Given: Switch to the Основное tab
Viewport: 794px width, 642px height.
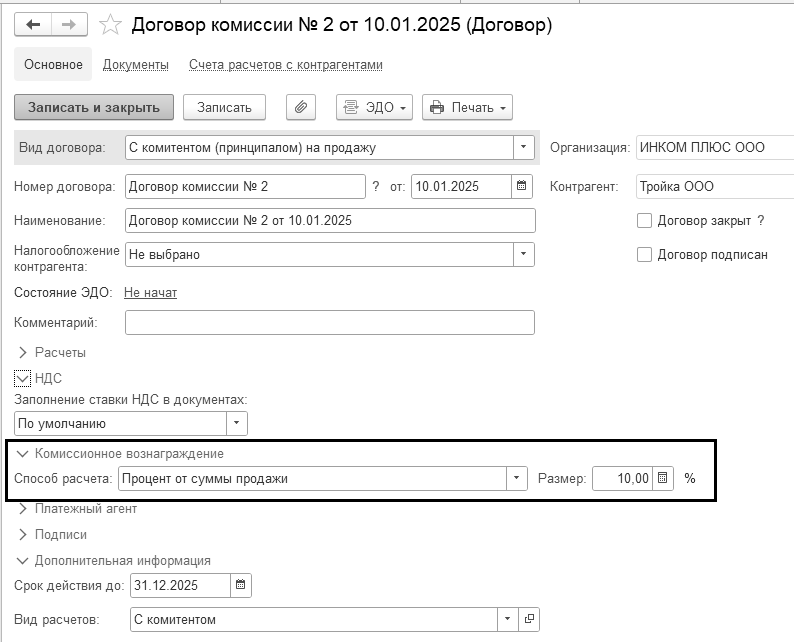Looking at the screenshot, I should 53,64.
